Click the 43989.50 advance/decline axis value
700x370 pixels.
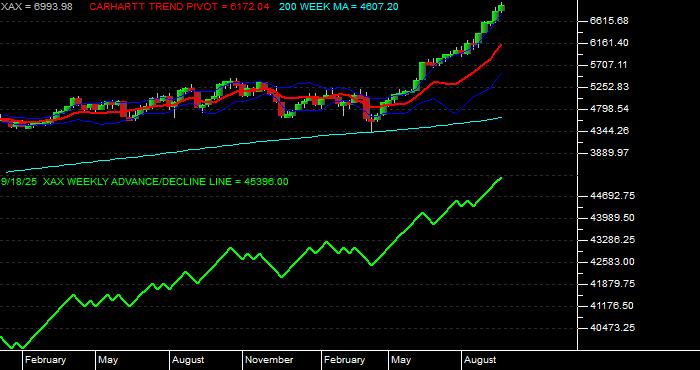coord(612,218)
